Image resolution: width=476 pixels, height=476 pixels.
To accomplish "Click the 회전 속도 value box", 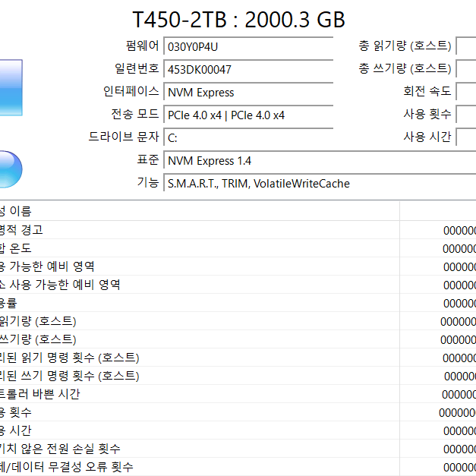I will 466,93.
